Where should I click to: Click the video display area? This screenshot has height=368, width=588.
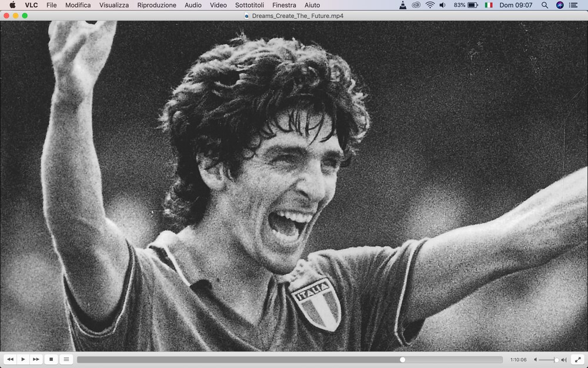[294, 186]
